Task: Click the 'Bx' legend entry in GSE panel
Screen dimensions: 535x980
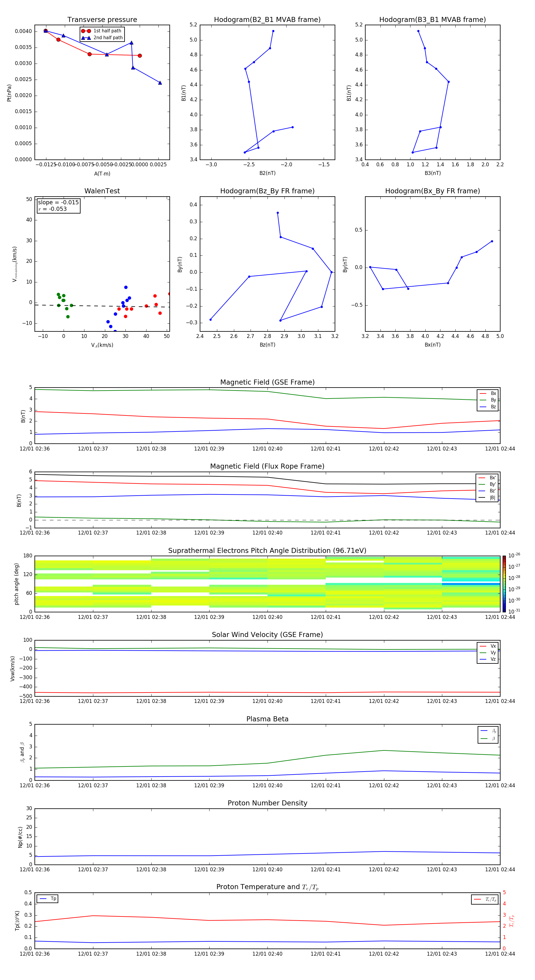Action: click(488, 393)
